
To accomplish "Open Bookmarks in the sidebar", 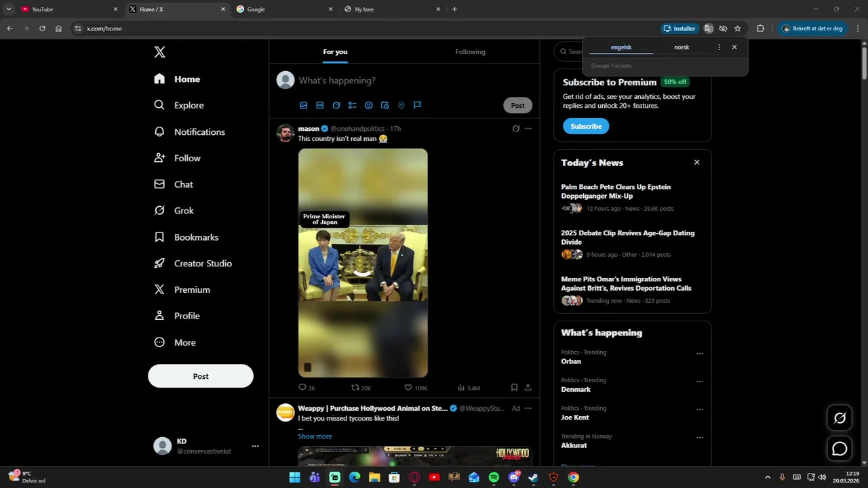I will [x=186, y=237].
